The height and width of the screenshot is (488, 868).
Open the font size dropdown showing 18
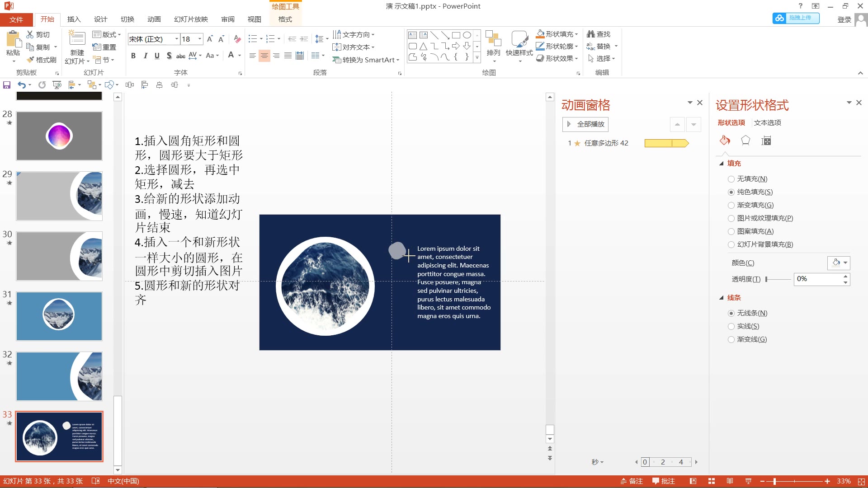tap(199, 39)
